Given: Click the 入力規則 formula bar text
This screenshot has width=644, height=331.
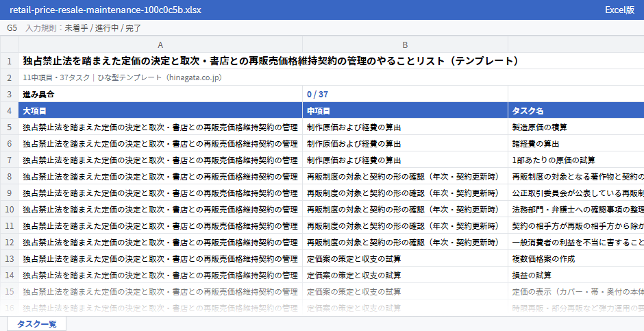Looking at the screenshot, I should coord(84,28).
